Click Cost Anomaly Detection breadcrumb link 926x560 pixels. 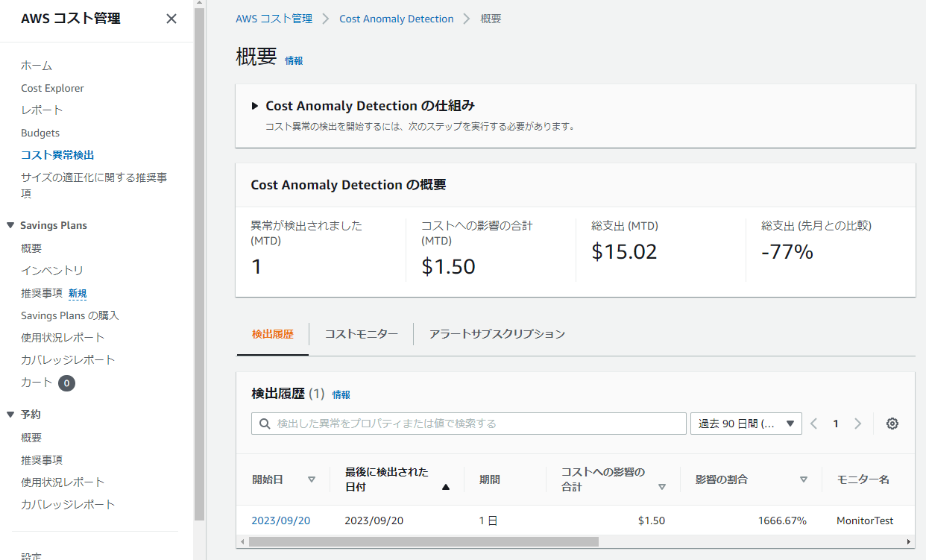pyautogui.click(x=397, y=19)
